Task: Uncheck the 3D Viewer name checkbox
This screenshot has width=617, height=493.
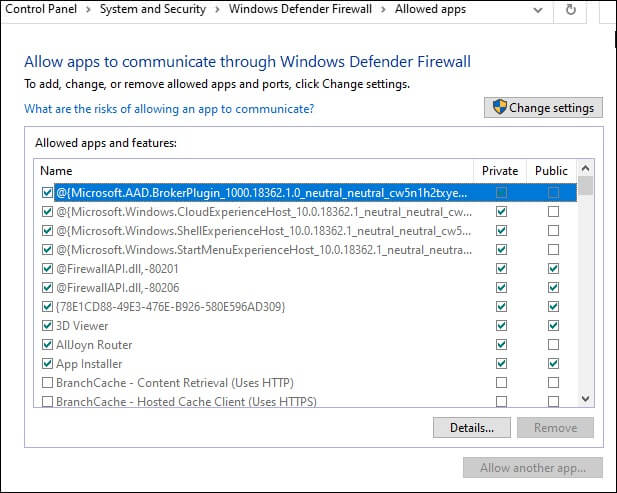Action: [47, 325]
